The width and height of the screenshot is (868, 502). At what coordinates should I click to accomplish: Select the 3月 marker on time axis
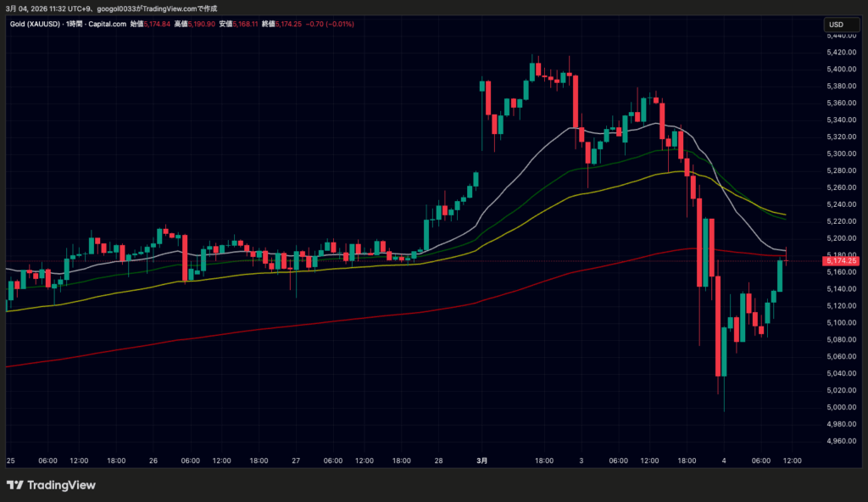pos(481,460)
